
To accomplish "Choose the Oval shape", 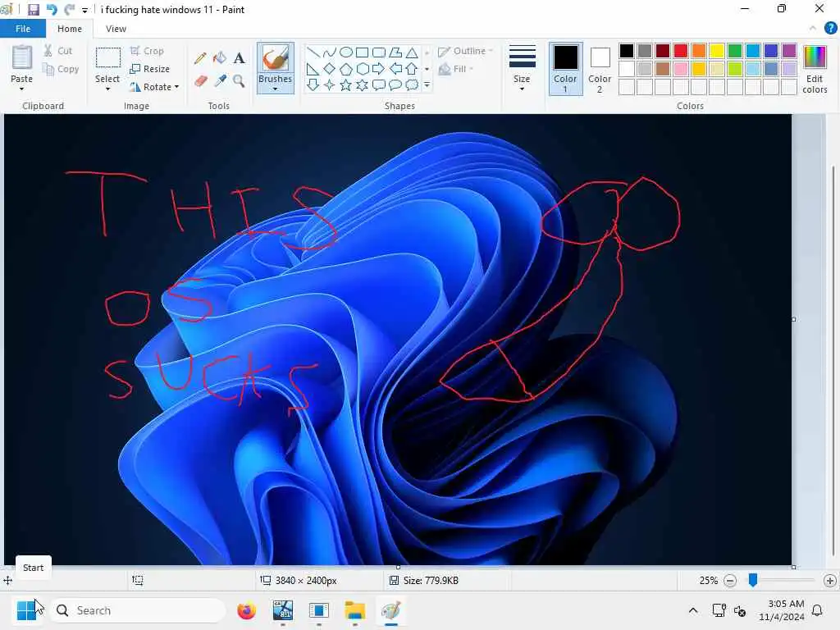I will [x=346, y=52].
